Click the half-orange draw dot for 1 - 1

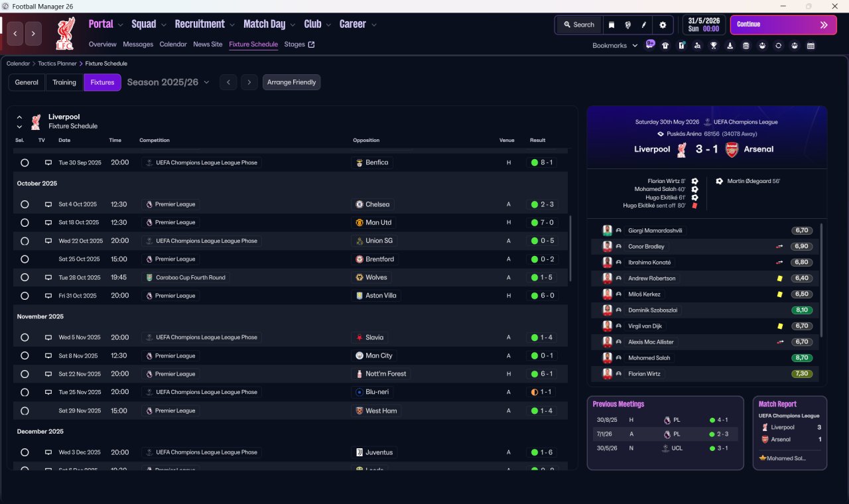click(x=535, y=392)
